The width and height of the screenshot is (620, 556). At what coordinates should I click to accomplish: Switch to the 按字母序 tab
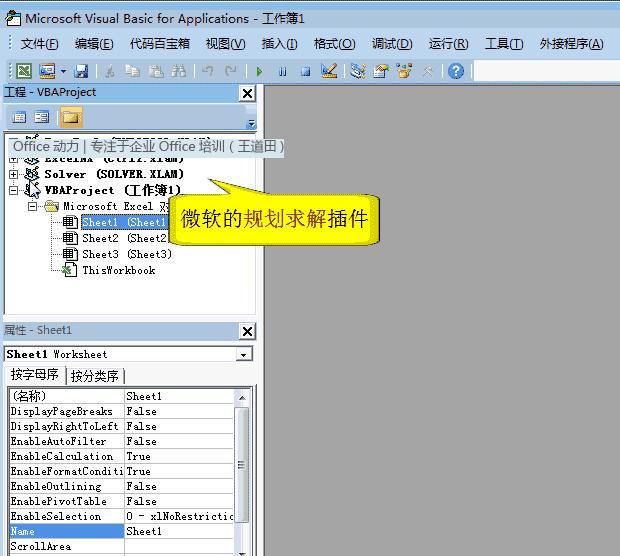(35, 374)
